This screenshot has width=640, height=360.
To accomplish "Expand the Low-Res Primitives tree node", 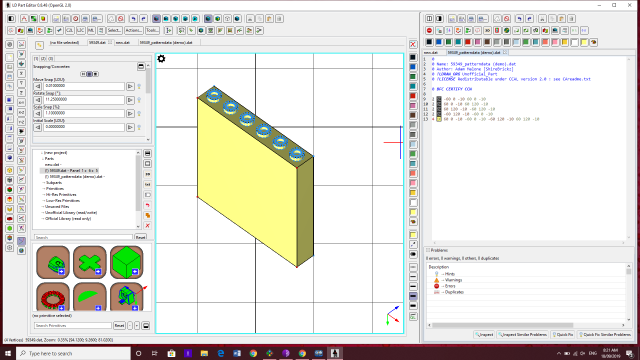I will pos(43,201).
